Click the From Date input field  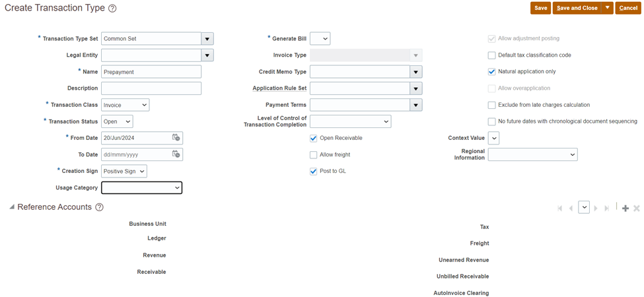pyautogui.click(x=136, y=138)
